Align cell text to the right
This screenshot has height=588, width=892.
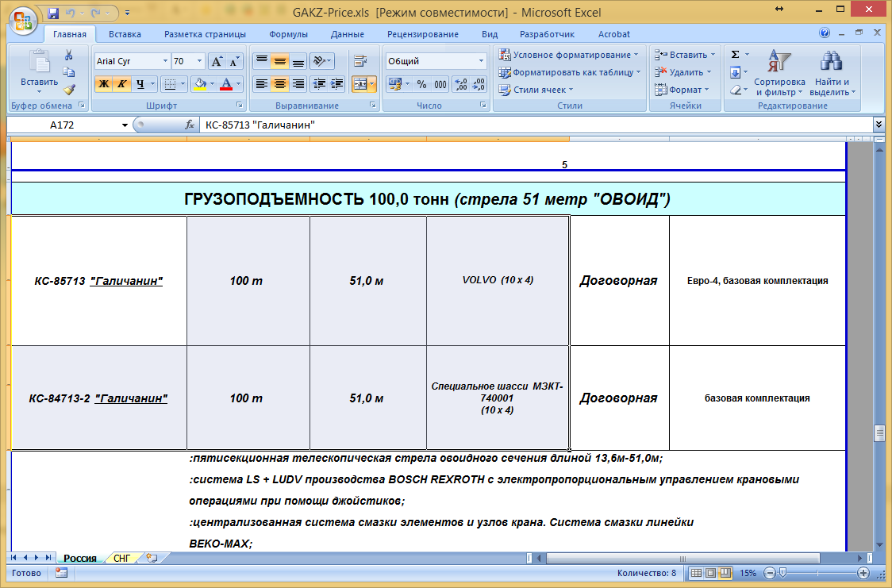[298, 84]
